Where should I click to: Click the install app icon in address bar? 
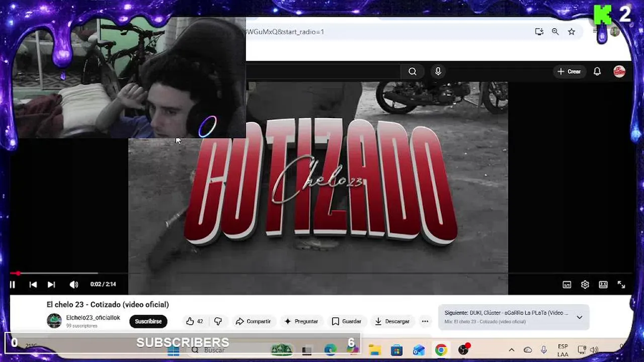tap(539, 32)
